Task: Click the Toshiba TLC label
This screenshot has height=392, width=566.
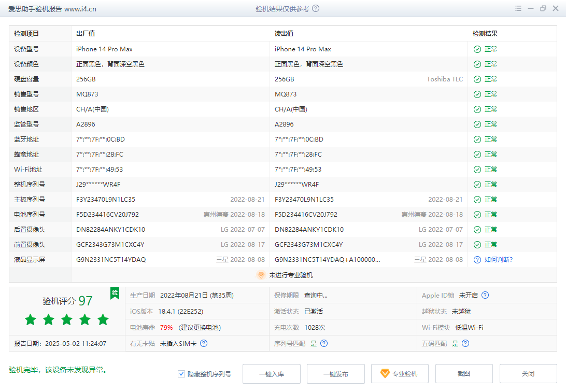Action: 445,79
